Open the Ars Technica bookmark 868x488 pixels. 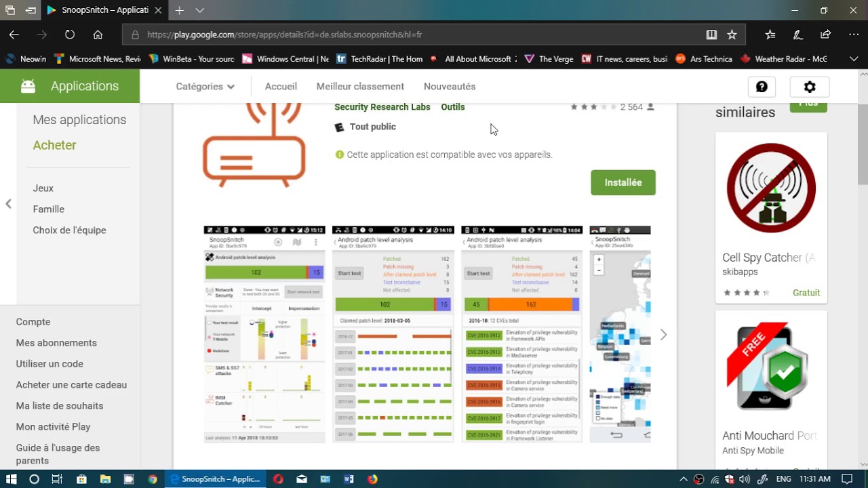click(x=704, y=59)
